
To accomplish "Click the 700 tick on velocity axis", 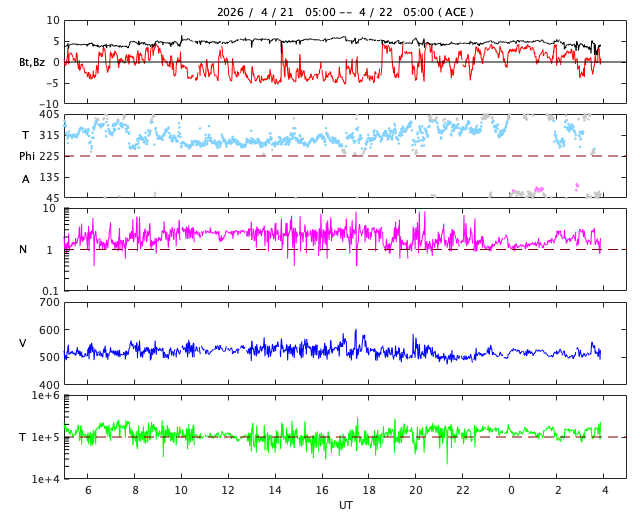I will (48, 303).
